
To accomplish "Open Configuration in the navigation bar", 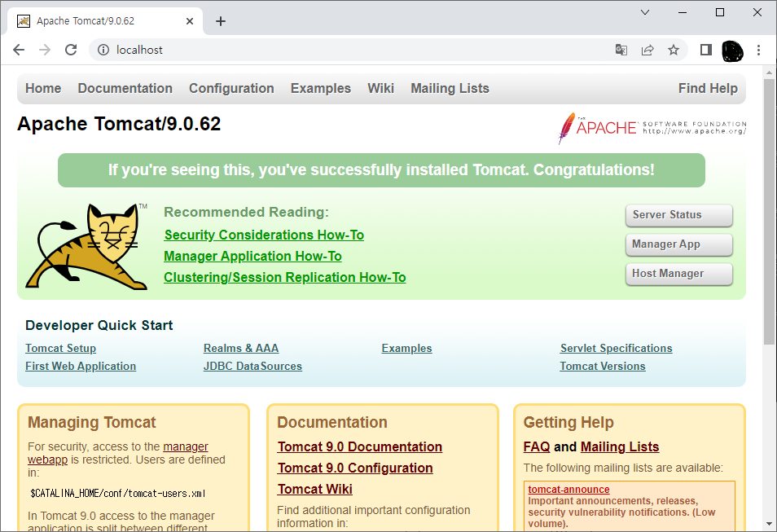I will pos(231,88).
